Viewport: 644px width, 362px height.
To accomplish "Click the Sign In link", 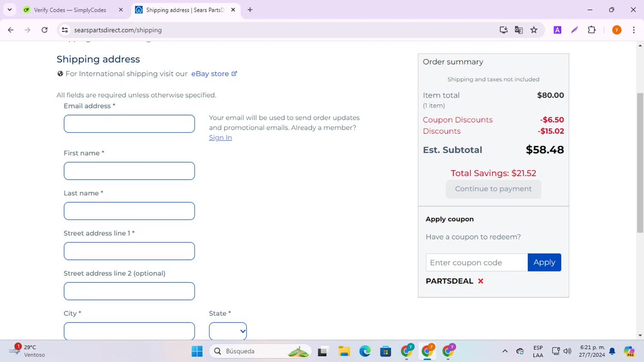I will coord(220,137).
